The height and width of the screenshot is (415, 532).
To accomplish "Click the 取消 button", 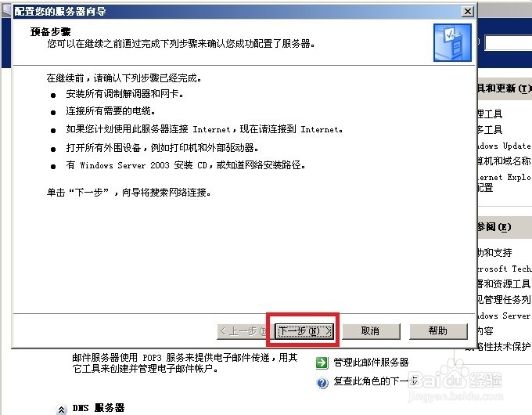I will tap(371, 330).
